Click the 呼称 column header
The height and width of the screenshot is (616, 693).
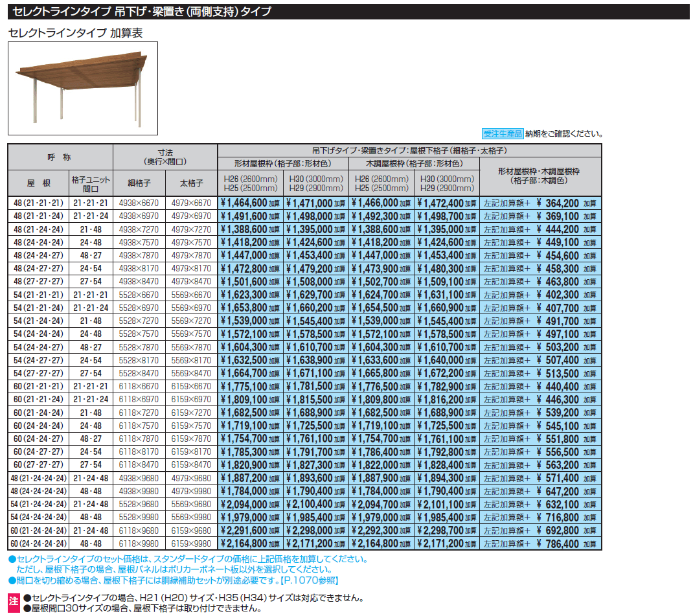60,157
